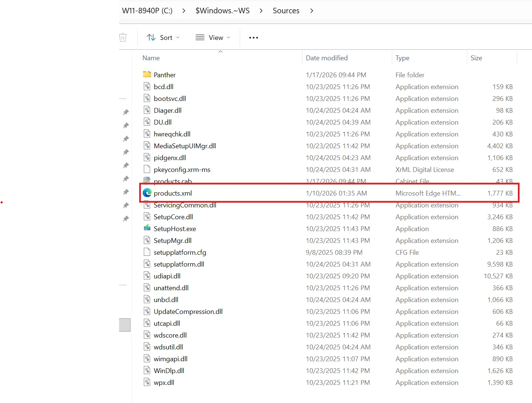Click the 10,527 KB size of udiapi.dll
Screen dimensions: 532x403
click(x=498, y=276)
